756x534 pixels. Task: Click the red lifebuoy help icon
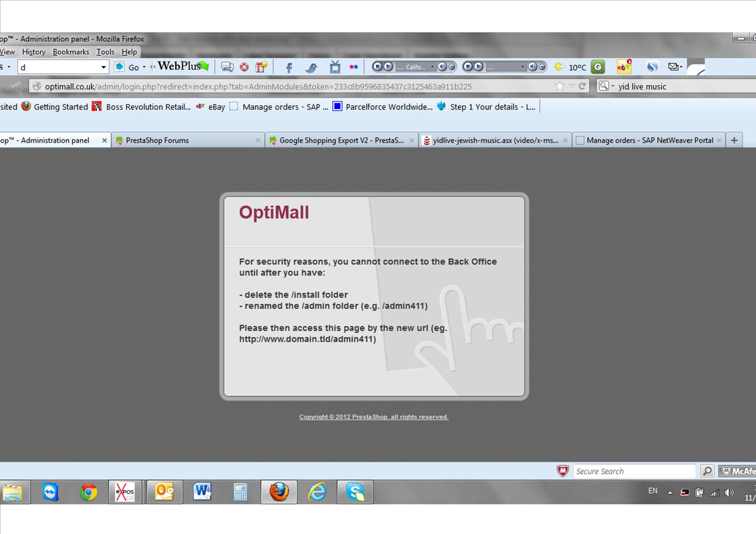point(244,67)
